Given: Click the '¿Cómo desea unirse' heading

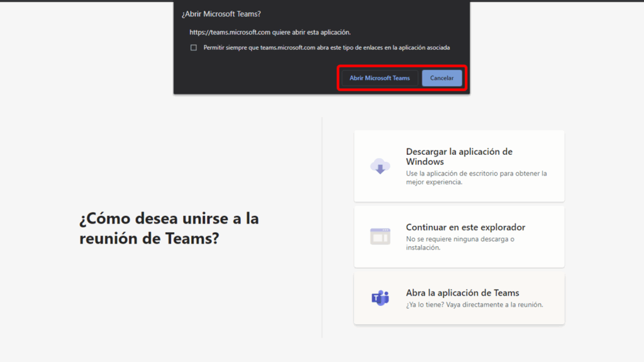Looking at the screenshot, I should [x=169, y=219].
